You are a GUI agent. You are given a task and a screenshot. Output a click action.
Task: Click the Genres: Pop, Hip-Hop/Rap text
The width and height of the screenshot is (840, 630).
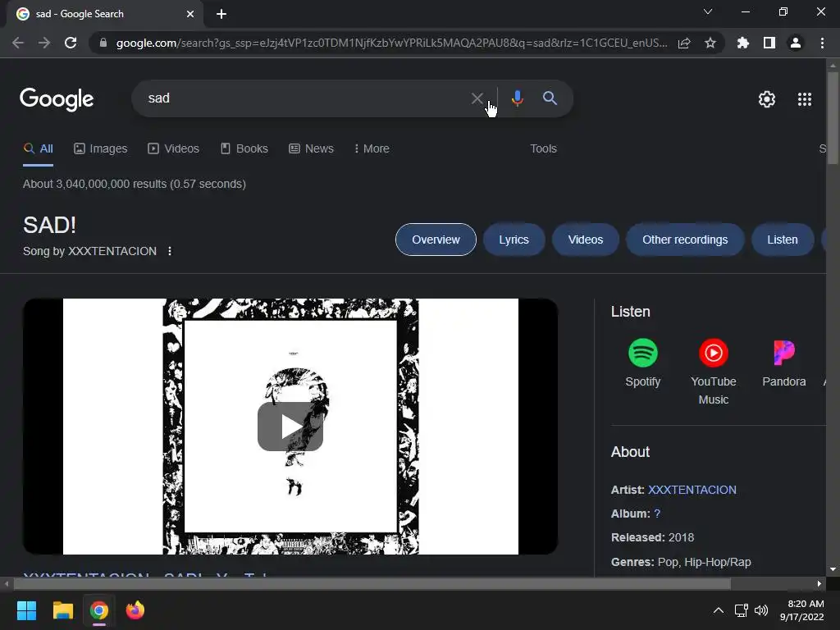click(x=681, y=562)
